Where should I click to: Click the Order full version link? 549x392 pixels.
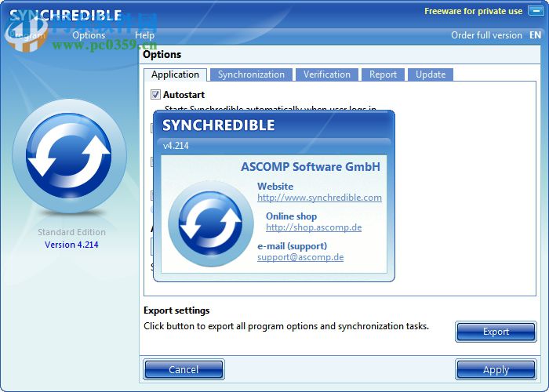(x=486, y=35)
